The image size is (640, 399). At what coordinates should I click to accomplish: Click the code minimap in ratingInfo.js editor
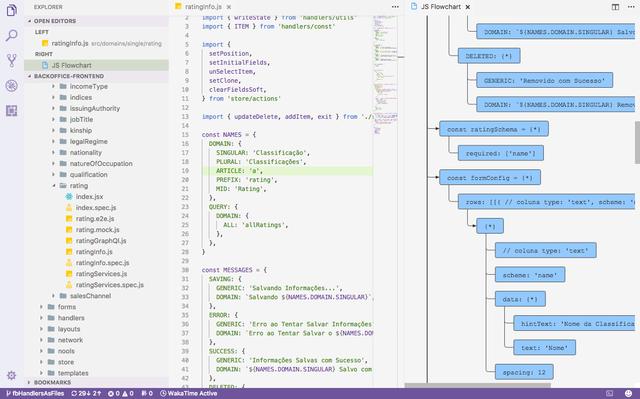[385, 75]
